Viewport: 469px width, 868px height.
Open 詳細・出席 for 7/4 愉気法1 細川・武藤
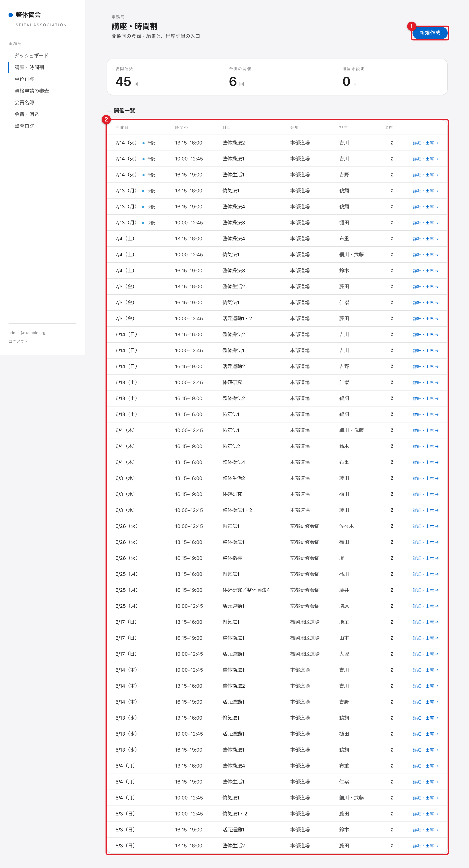[x=425, y=255]
